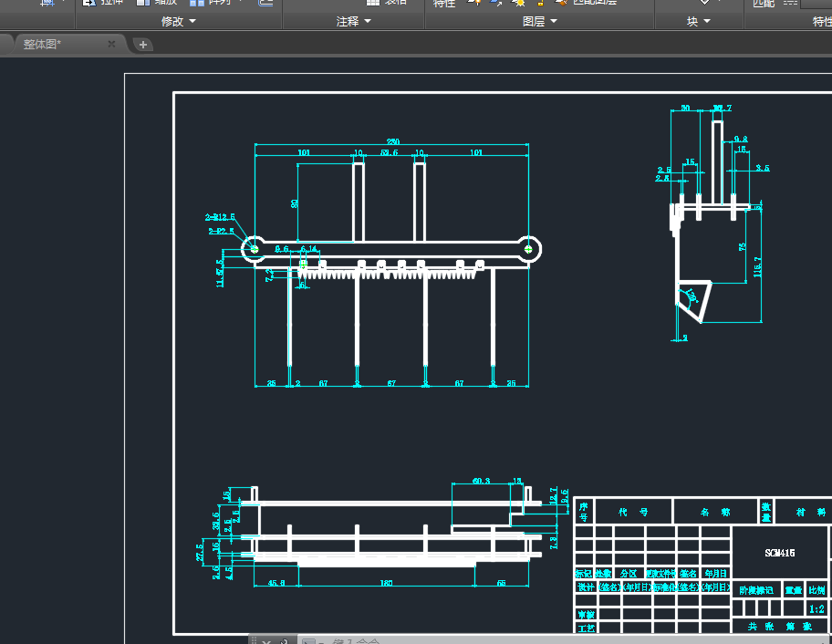Select the Scale (缩放) tool
The width and height of the screenshot is (832, 644).
coord(144,3)
